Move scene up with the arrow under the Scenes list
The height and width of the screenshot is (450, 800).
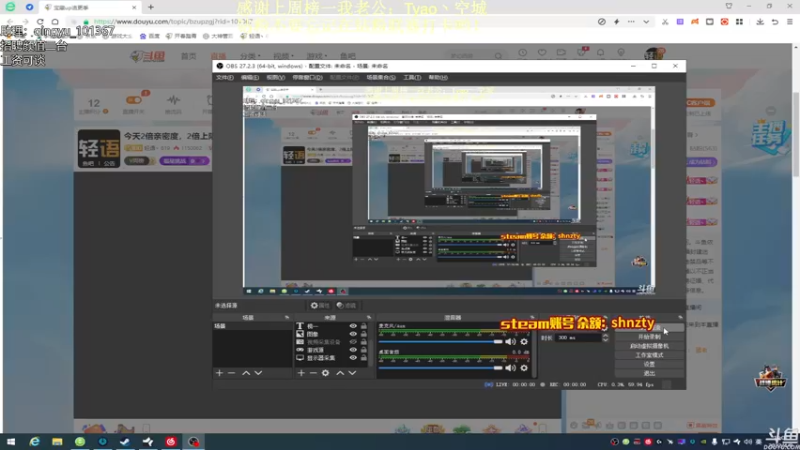[x=246, y=373]
